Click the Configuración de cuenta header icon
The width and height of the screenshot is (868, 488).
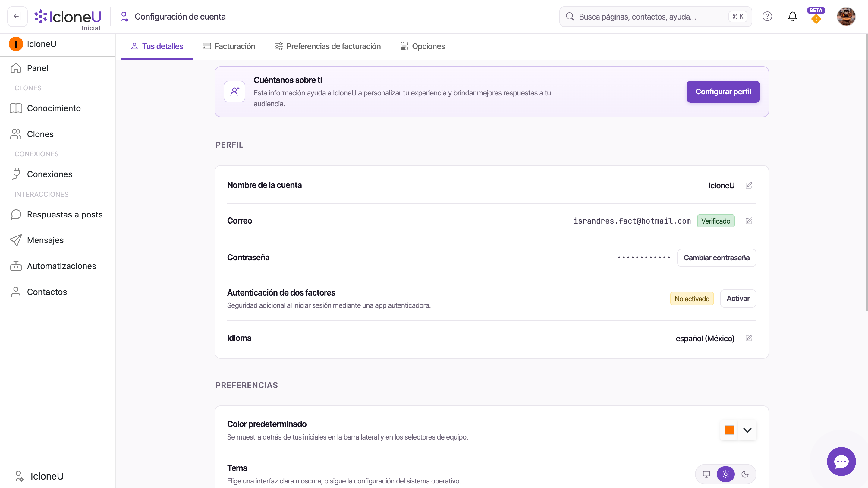(125, 17)
